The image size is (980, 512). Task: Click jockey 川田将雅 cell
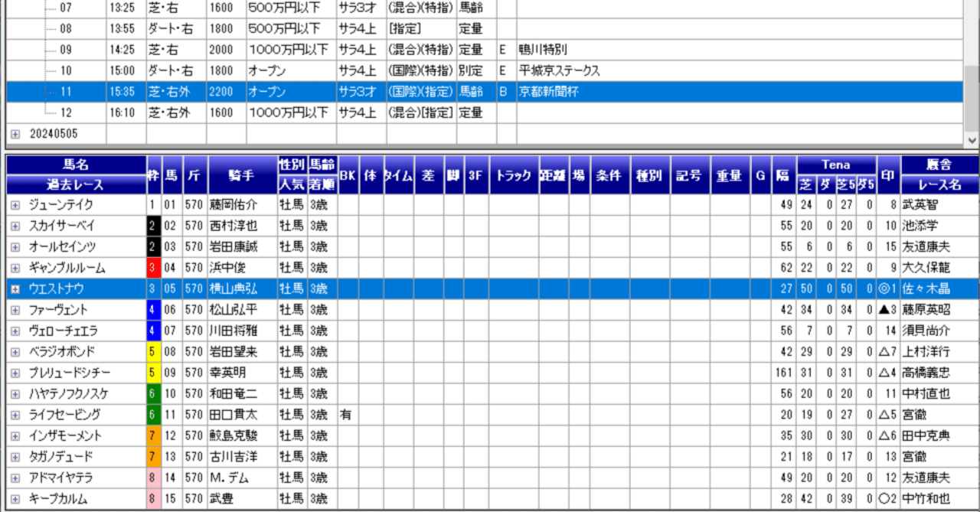(242, 331)
